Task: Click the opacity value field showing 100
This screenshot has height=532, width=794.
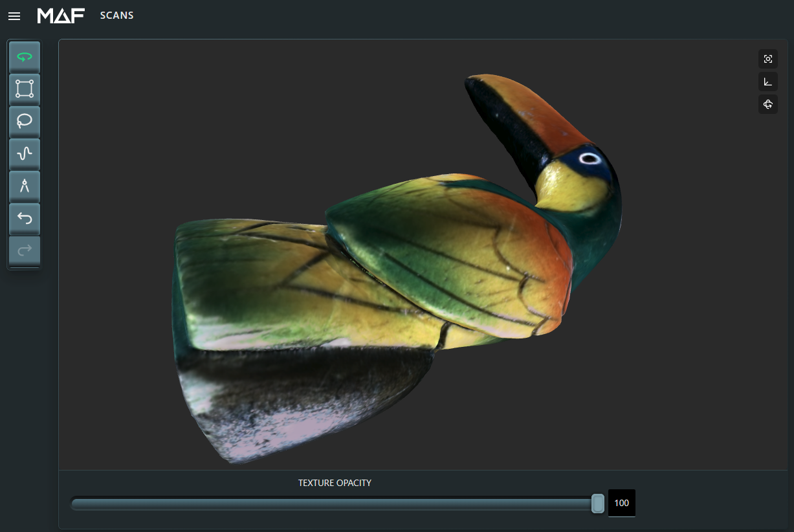Action: coord(621,503)
